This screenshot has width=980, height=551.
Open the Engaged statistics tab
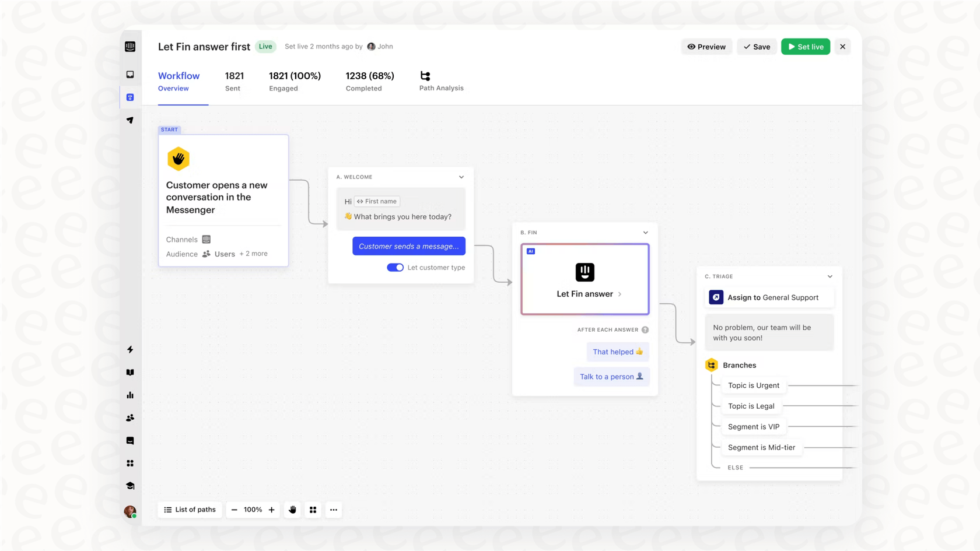click(295, 81)
